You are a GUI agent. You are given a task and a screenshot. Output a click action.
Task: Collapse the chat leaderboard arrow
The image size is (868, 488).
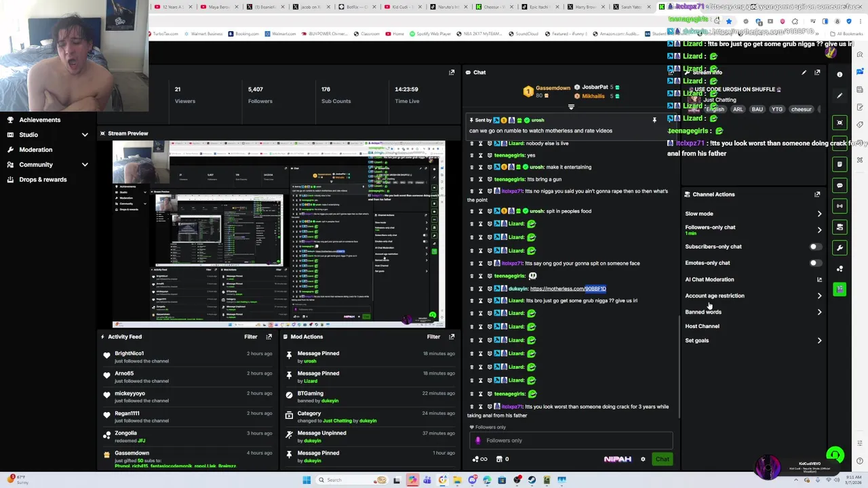tap(571, 107)
